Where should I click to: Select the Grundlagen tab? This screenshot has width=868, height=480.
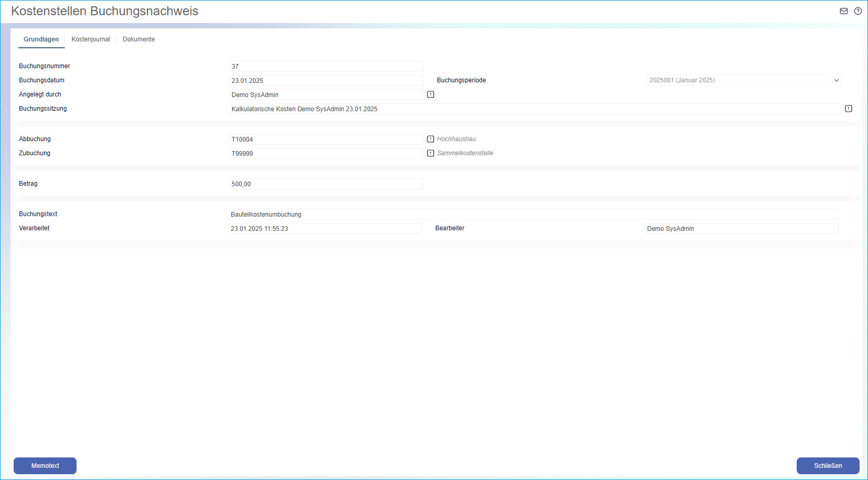tap(41, 39)
